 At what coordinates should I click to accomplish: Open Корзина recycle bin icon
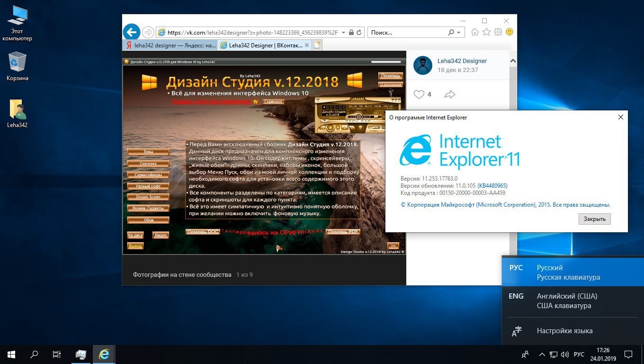click(x=17, y=66)
